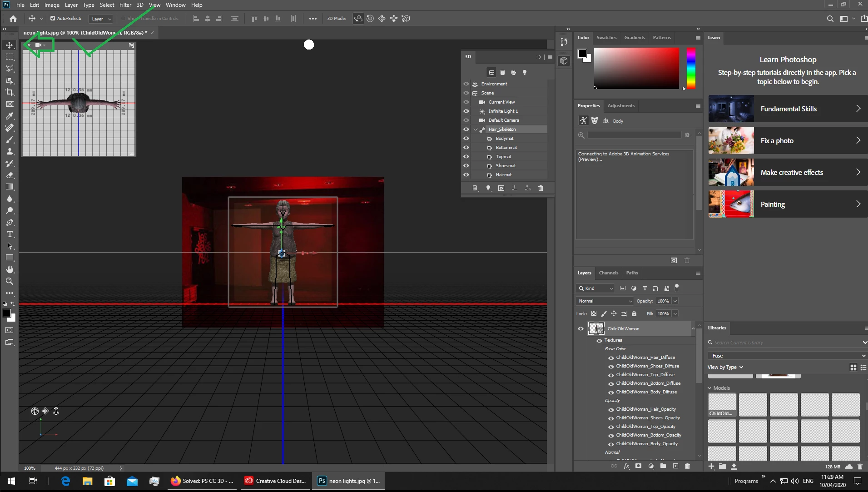This screenshot has width=868, height=492.
Task: Select the Brush tool
Action: (x=10, y=139)
